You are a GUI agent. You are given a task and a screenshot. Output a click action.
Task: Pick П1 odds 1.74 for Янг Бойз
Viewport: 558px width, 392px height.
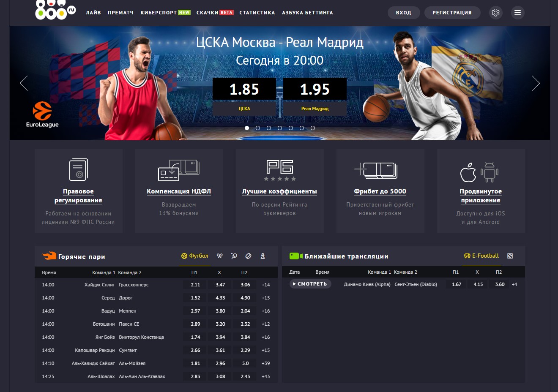tap(195, 337)
